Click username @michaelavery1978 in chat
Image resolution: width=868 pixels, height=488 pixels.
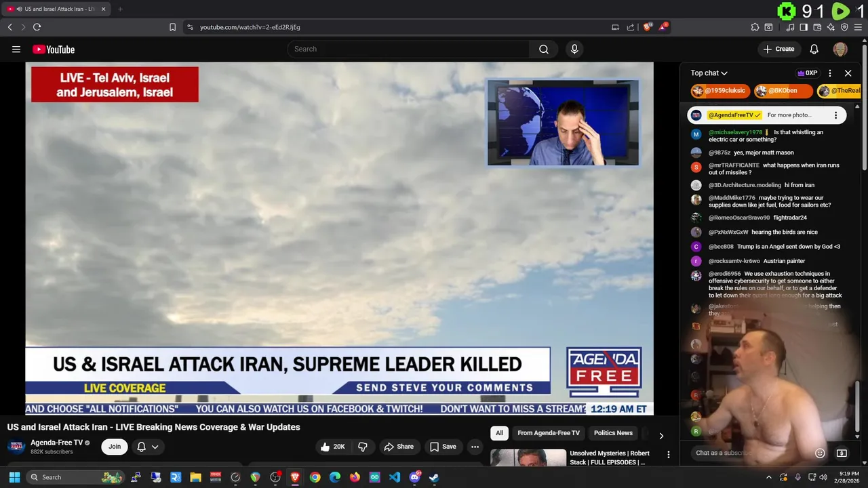tap(735, 133)
